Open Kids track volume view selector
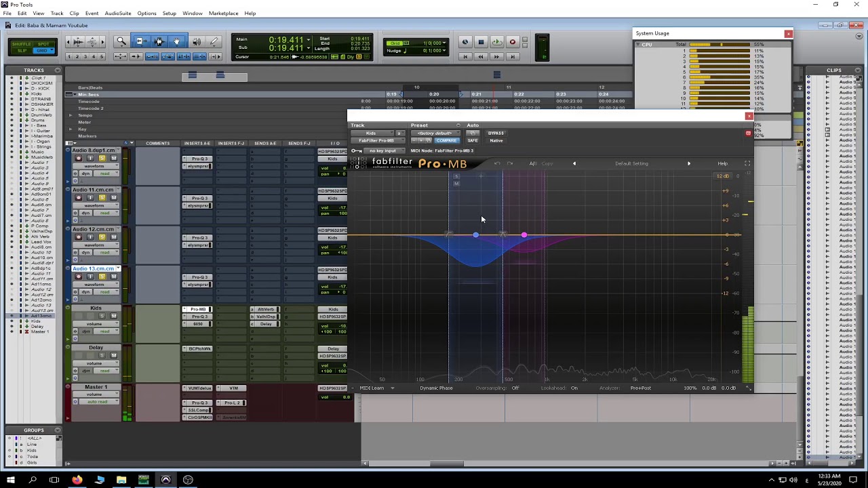 [96, 324]
